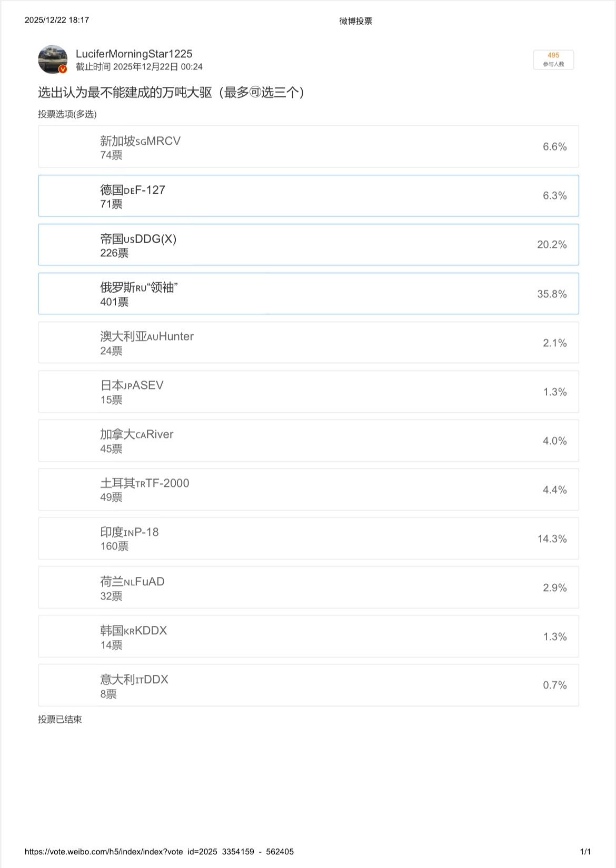Select the 加拿大caRiver poll option

point(308,440)
